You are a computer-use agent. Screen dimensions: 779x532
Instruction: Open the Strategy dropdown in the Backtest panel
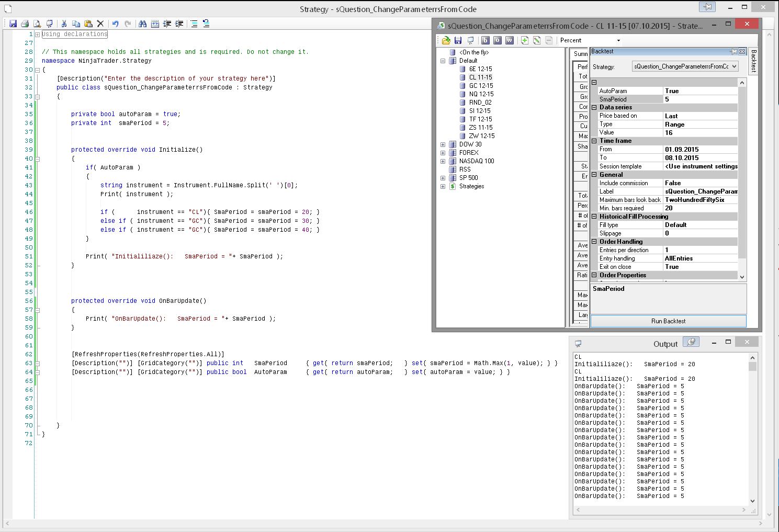click(x=735, y=66)
